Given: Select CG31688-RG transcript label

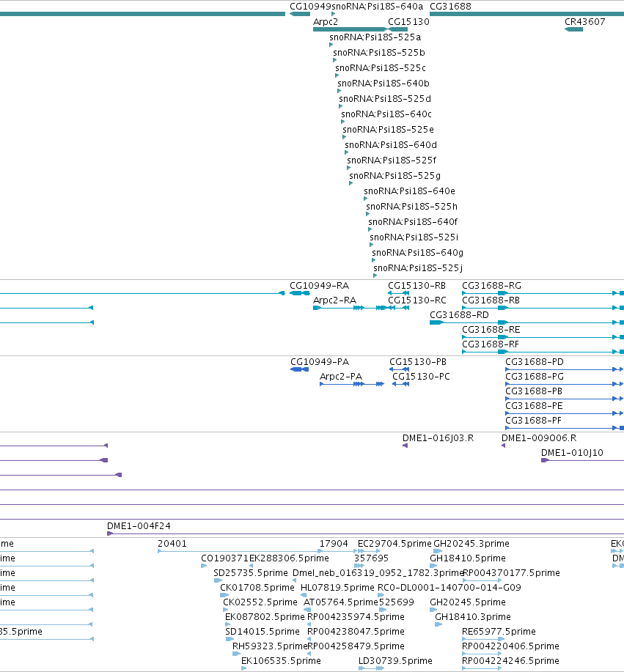Looking at the screenshot, I should point(491,286).
